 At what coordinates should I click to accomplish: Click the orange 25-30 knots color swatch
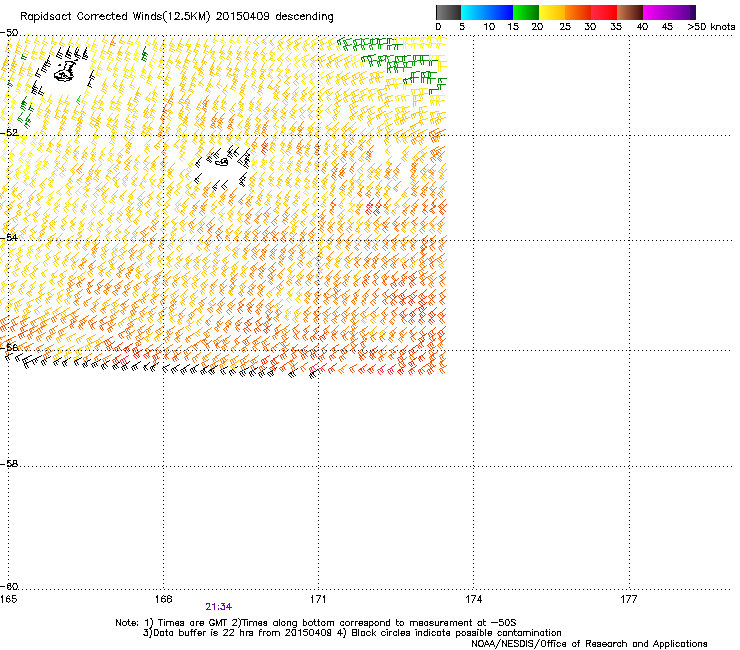tap(578, 12)
